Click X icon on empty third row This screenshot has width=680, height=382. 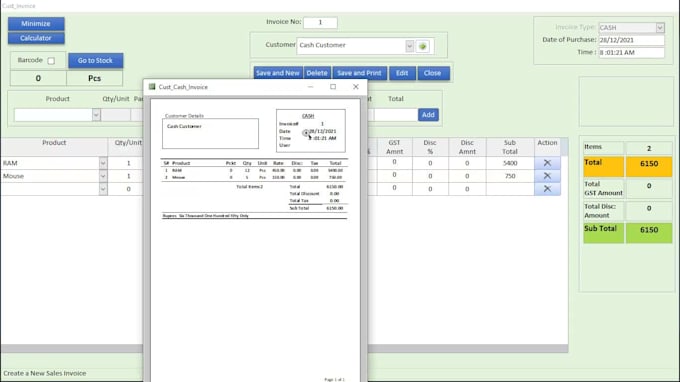pyautogui.click(x=547, y=189)
